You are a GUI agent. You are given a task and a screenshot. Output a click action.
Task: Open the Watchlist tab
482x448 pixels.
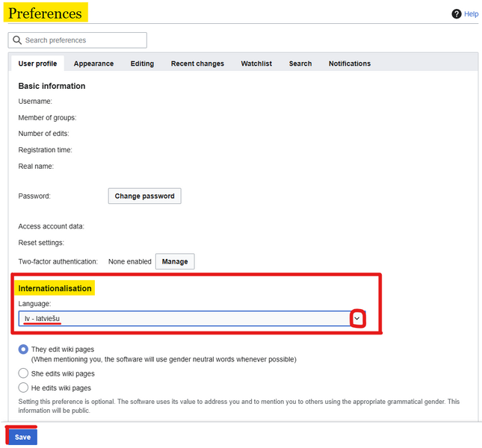click(x=256, y=63)
